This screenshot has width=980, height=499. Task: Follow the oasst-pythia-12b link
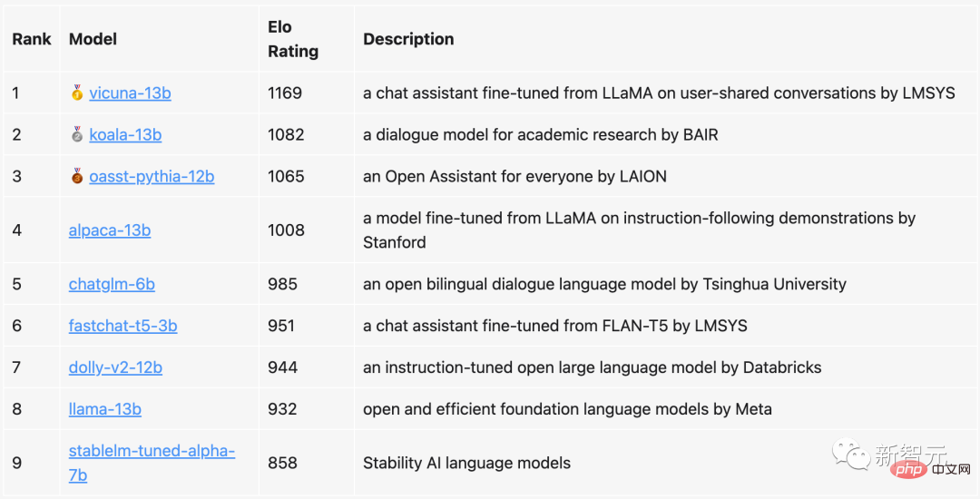152,176
